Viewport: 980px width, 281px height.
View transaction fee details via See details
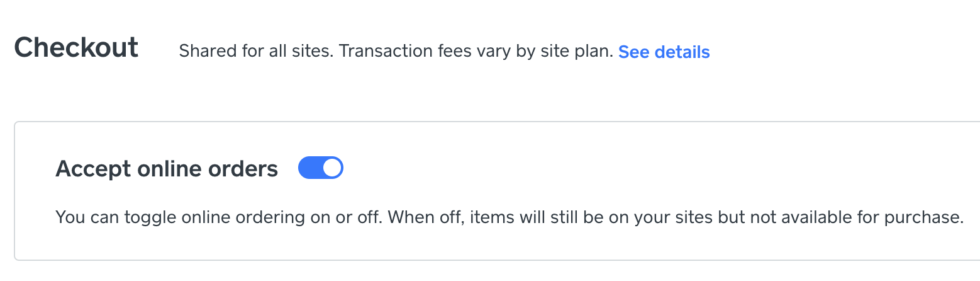pyautogui.click(x=664, y=52)
